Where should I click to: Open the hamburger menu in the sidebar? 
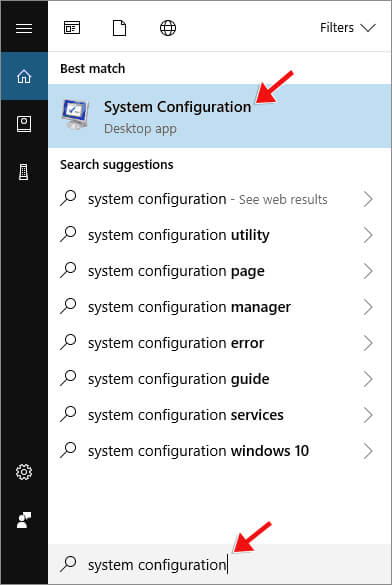[x=24, y=28]
